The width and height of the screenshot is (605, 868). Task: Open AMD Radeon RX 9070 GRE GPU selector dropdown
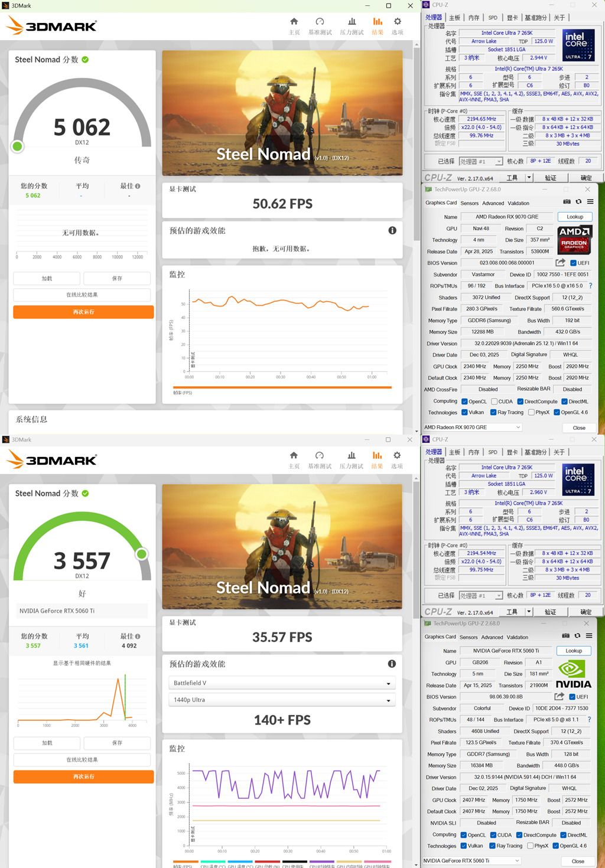[473, 427]
